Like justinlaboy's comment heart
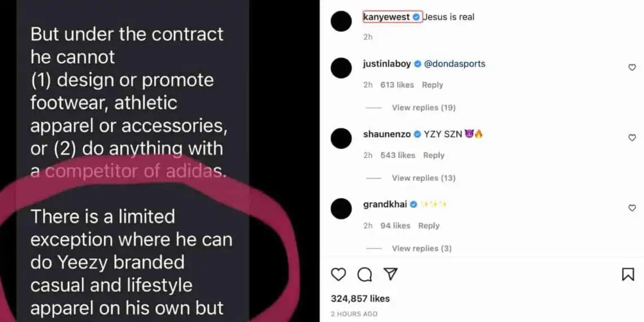Screen dimensions: 644x322 [632, 67]
